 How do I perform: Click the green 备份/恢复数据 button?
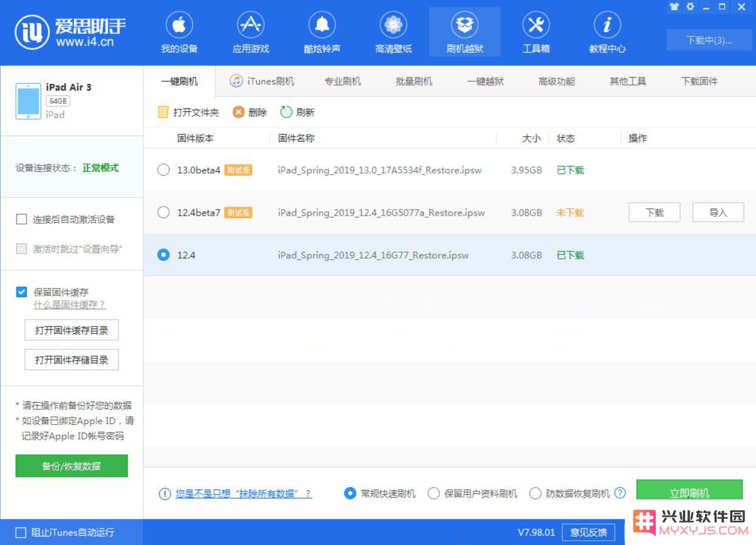point(72,466)
